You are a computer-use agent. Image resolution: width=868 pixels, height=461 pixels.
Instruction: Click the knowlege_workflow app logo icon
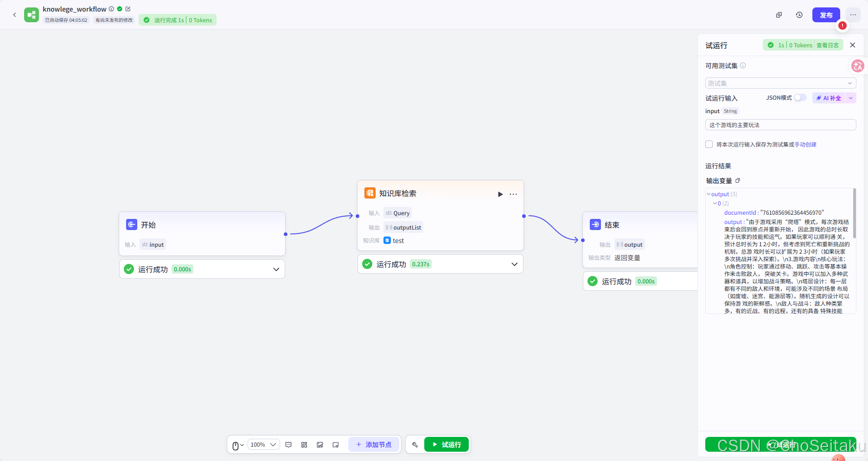32,15
